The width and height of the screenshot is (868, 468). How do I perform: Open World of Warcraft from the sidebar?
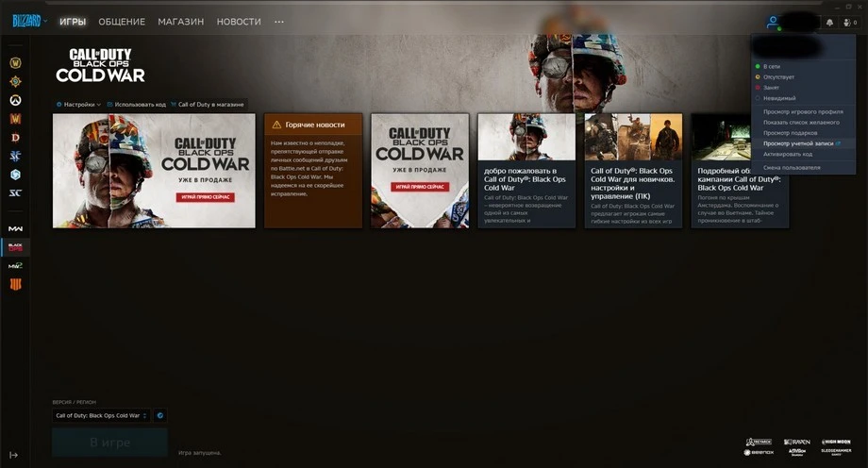coord(15,63)
